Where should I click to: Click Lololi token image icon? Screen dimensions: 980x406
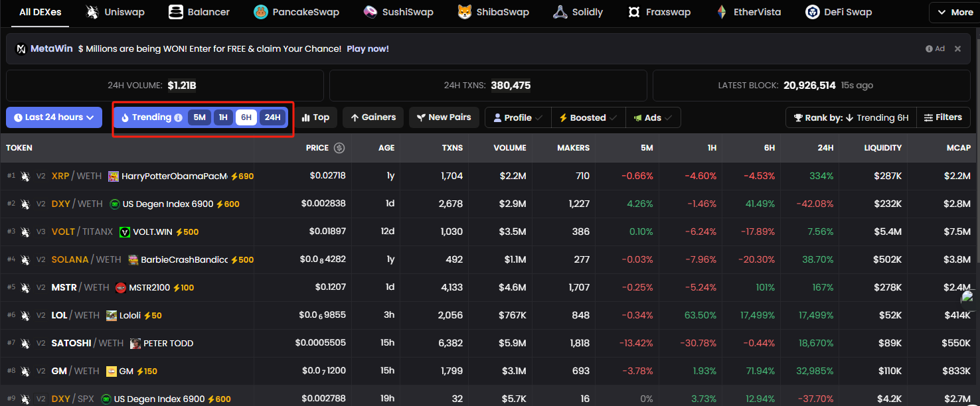tap(111, 316)
